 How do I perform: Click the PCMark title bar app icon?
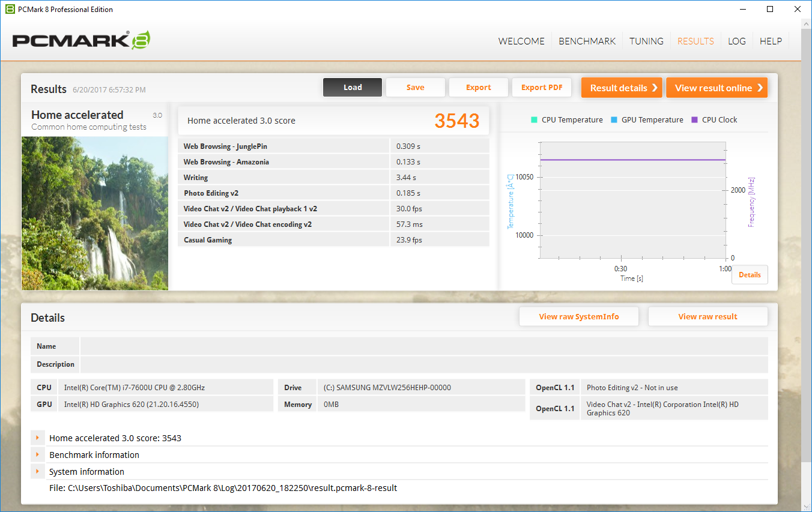pyautogui.click(x=10, y=9)
